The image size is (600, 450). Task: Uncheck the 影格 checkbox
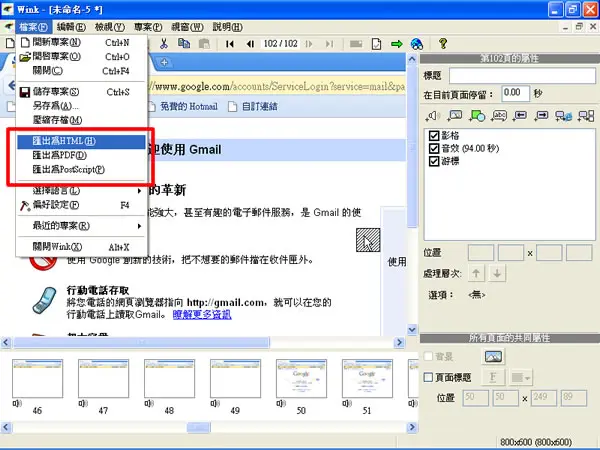coord(434,135)
